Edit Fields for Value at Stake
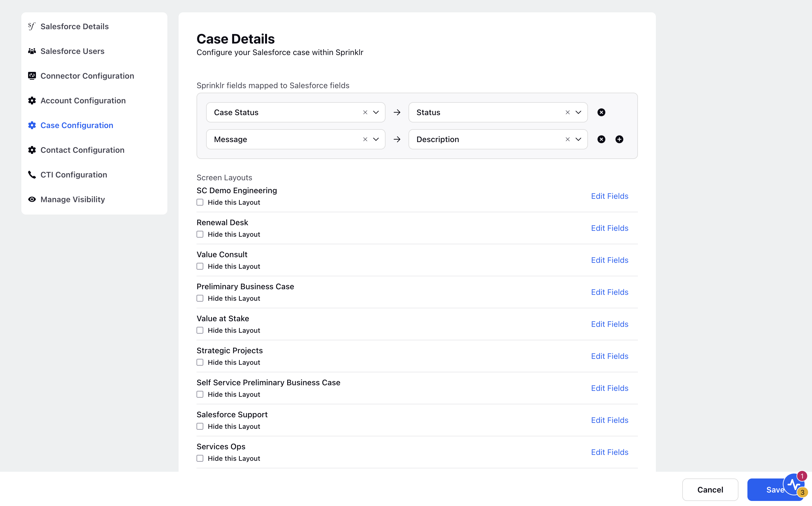 tap(610, 324)
